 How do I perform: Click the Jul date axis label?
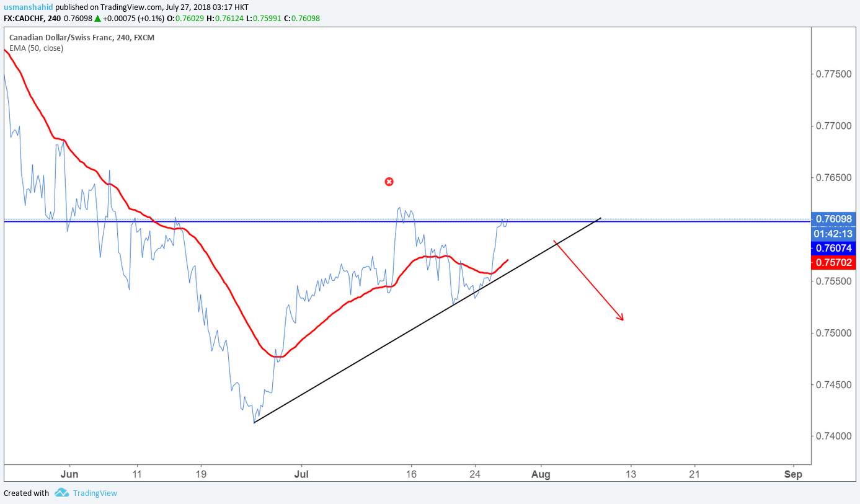tap(301, 474)
